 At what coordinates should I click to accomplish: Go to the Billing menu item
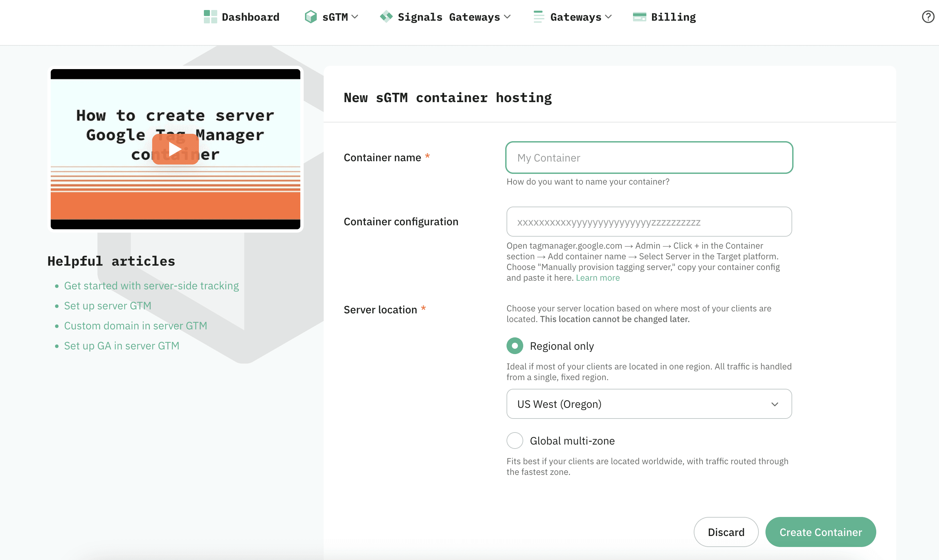click(673, 17)
